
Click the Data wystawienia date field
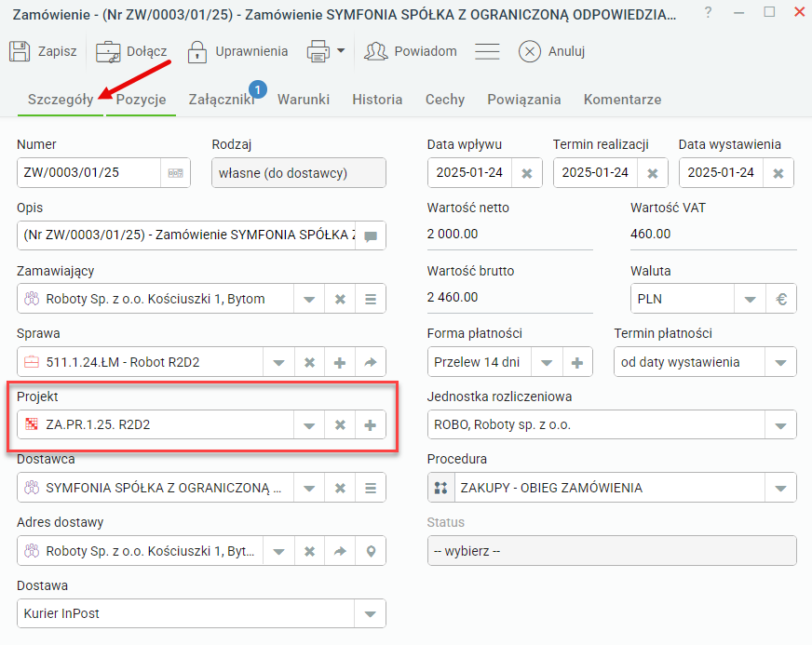[x=721, y=172]
